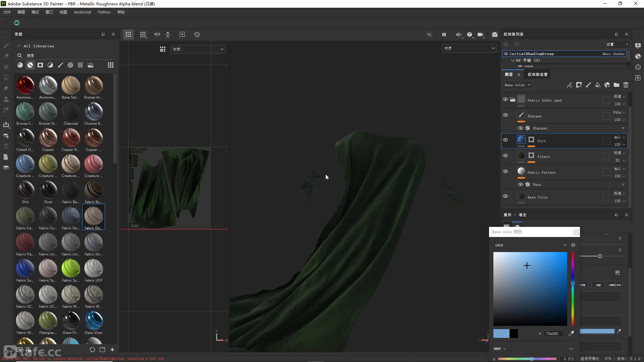Click the H hue horizontal slider
The width and height of the screenshot is (644, 362).
coord(527,359)
